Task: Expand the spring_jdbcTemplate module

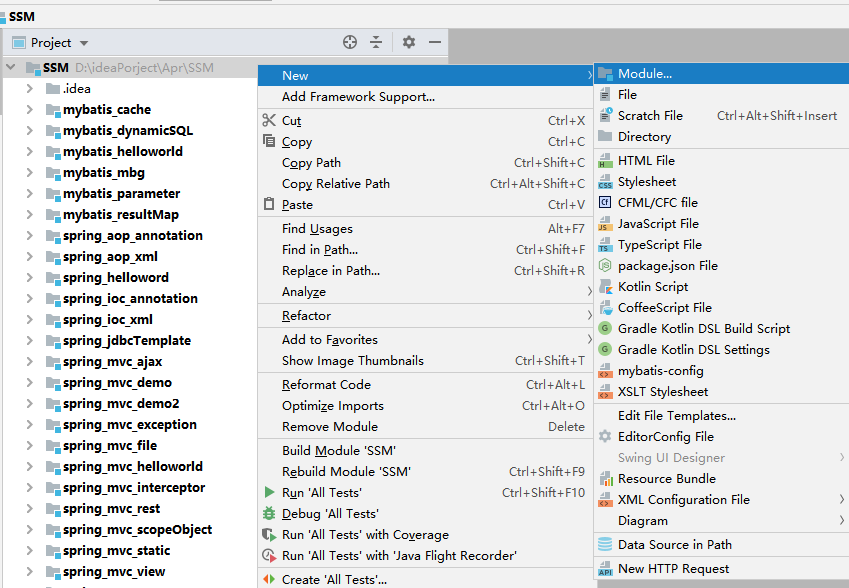Action: pyautogui.click(x=30, y=341)
